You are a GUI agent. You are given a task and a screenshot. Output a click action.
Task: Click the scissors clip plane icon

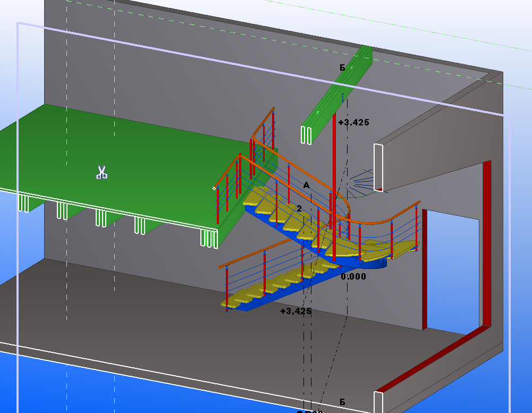pos(102,172)
